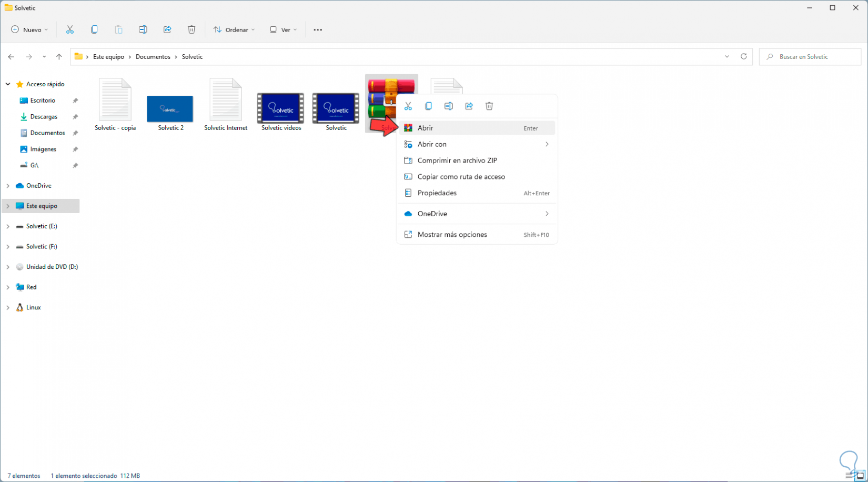The image size is (868, 482).
Task: Expand the Solvetic (E:) drive node
Action: (x=8, y=226)
